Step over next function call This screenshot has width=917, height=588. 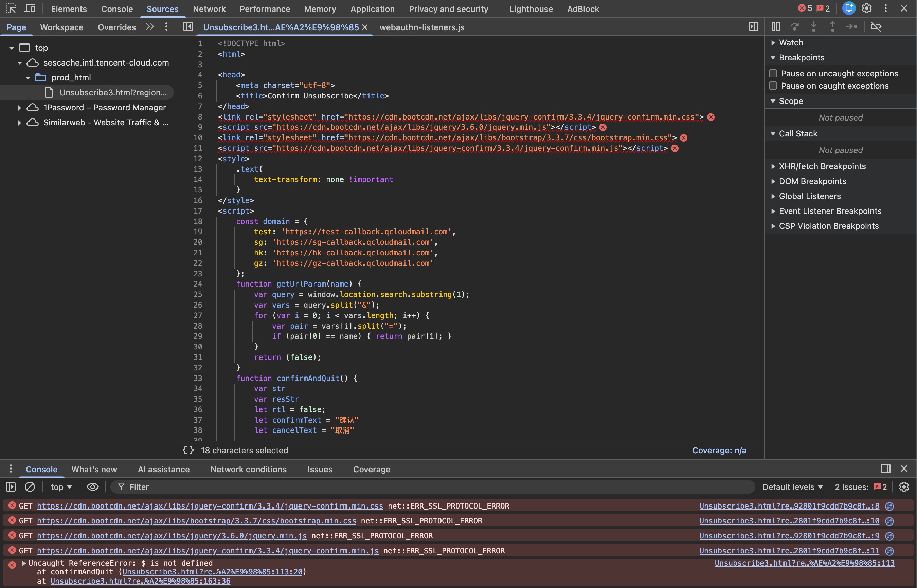click(x=795, y=27)
